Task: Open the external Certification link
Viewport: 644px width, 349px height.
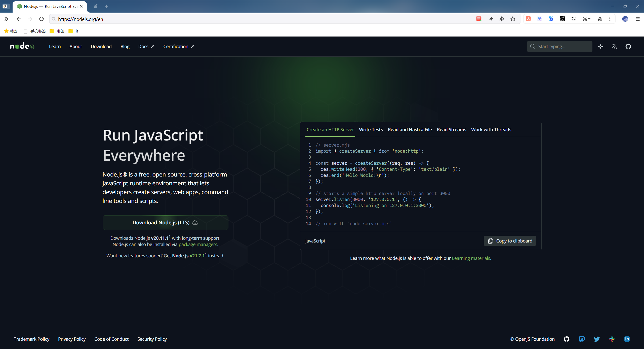Action: point(179,47)
